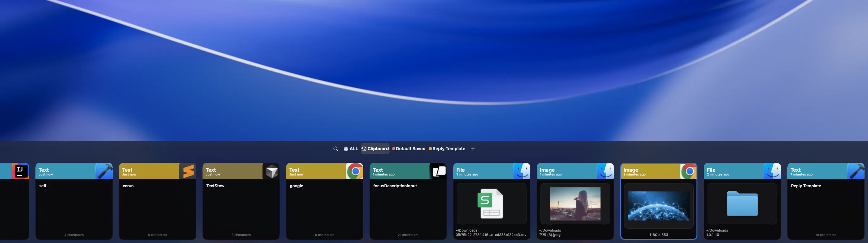Viewport: 868px width, 243px height.
Task: Click the '21 characters' count label
Action: (x=408, y=235)
